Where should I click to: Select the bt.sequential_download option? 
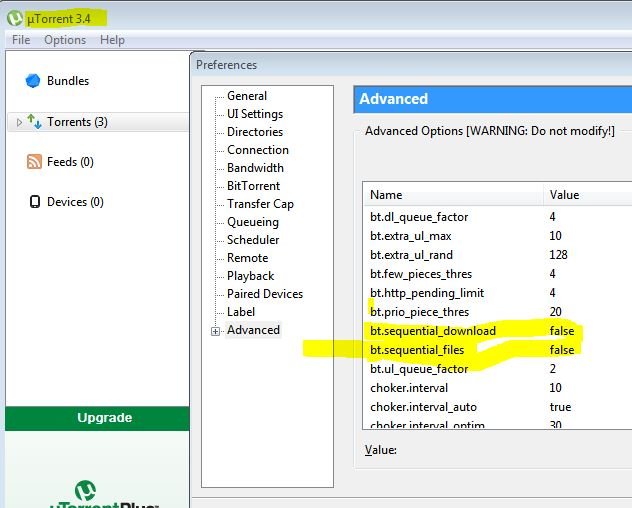[497, 331]
